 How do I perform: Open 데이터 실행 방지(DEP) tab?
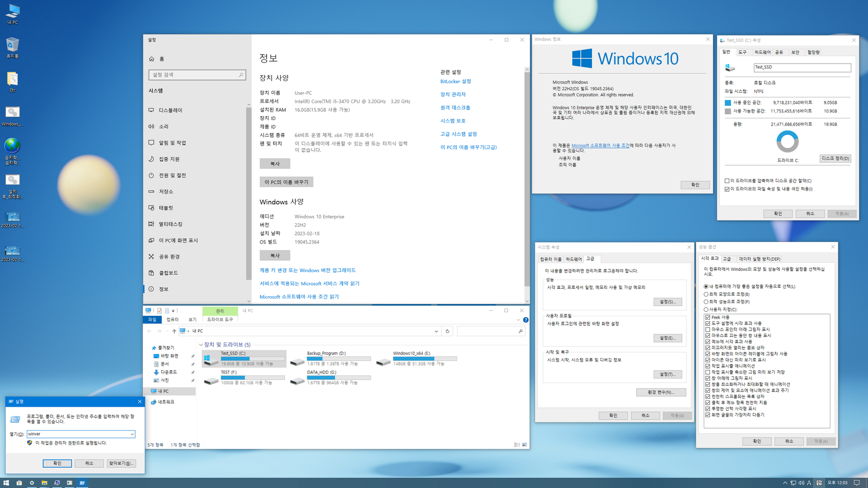[759, 259]
